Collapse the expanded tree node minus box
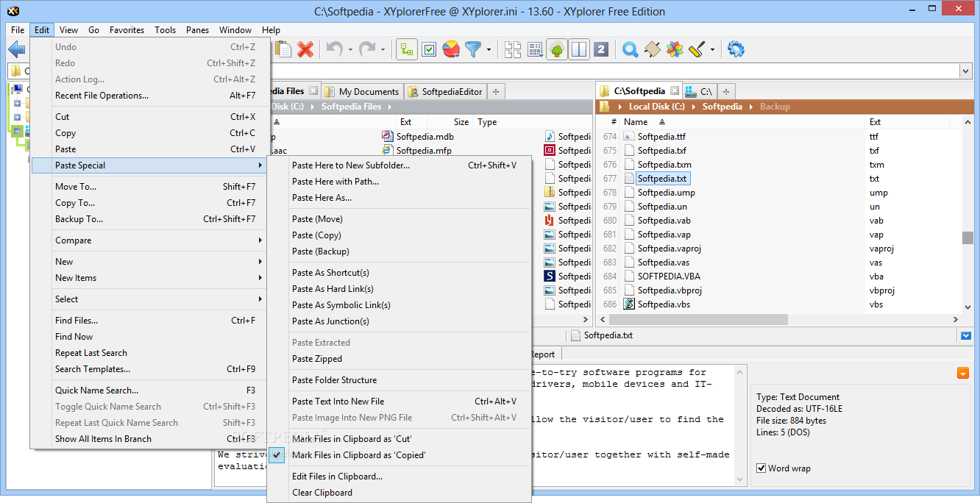Screen dimensions: 980x503 point(17,132)
